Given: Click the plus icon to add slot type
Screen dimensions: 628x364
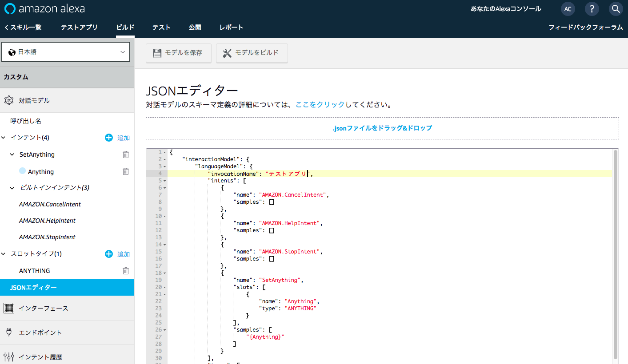Looking at the screenshot, I should coord(109,254).
